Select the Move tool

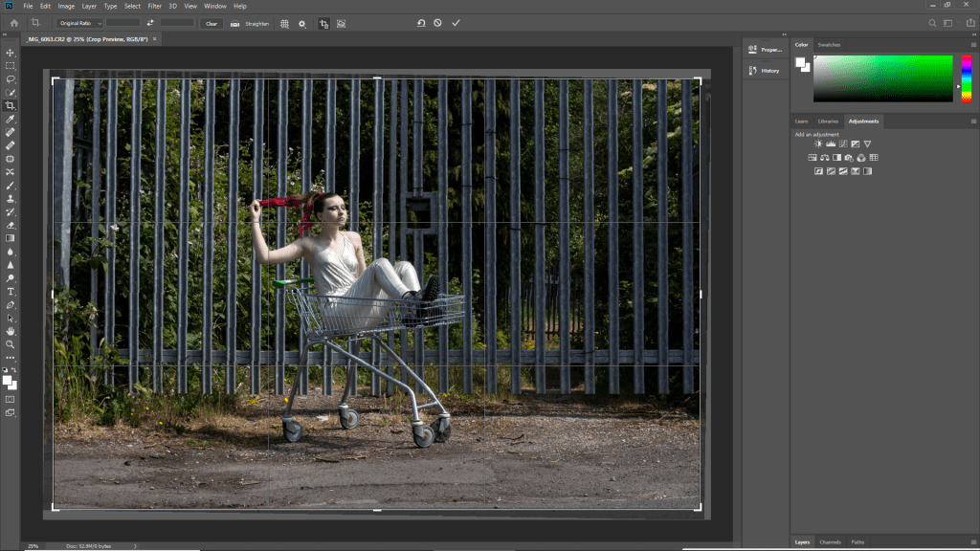(11, 53)
